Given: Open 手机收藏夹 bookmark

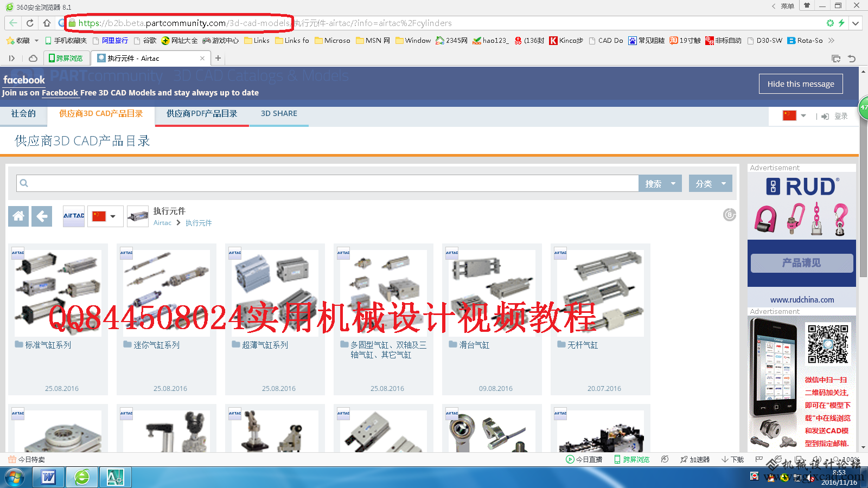Looking at the screenshot, I should coord(66,40).
